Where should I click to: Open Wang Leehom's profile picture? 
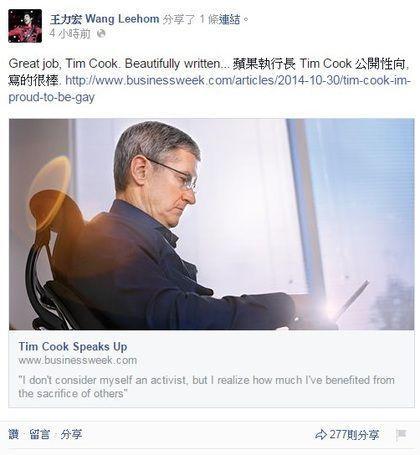point(25,26)
